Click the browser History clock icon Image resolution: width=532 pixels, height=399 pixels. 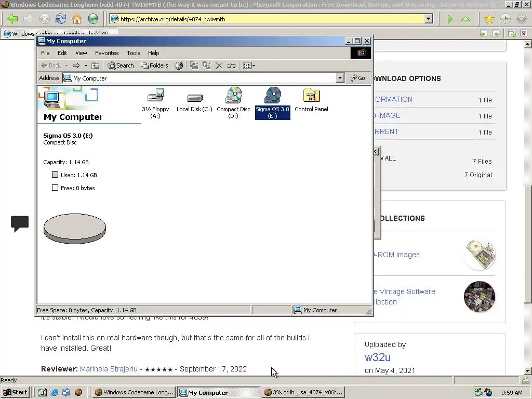pyautogui.click(x=505, y=19)
